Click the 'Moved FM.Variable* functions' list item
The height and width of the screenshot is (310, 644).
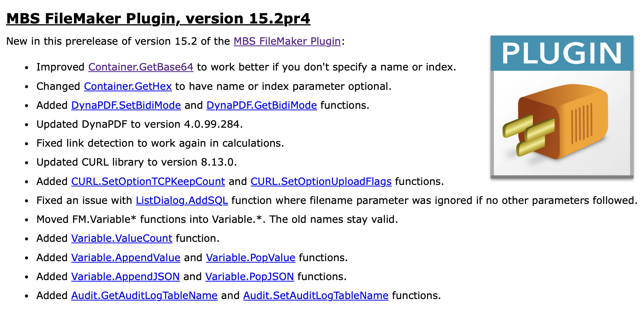point(217,219)
